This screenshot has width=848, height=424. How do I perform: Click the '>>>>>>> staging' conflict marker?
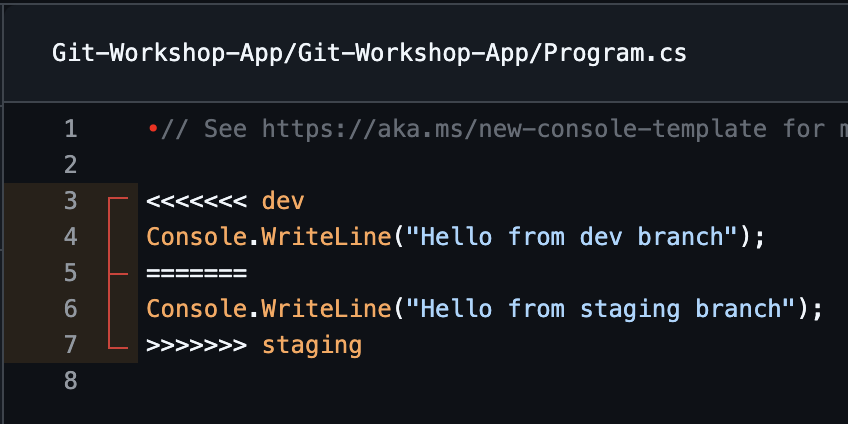pyautogui.click(x=254, y=345)
